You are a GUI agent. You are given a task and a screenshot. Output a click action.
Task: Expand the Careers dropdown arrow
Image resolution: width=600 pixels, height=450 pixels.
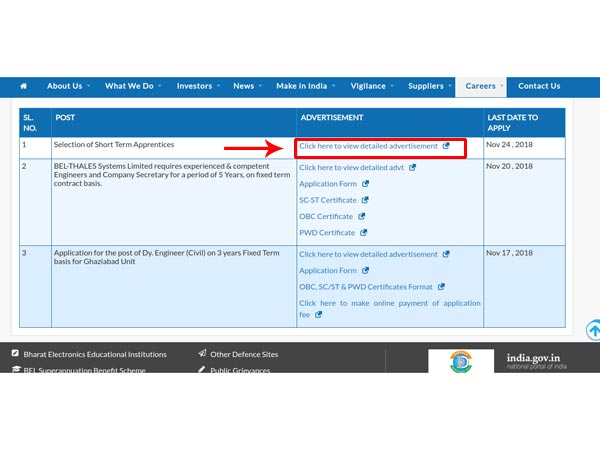(502, 86)
